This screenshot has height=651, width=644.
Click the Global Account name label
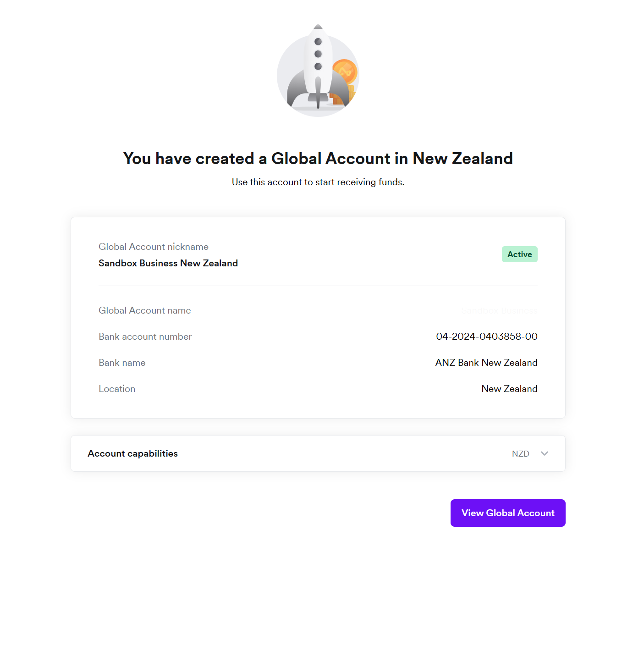[x=145, y=310]
